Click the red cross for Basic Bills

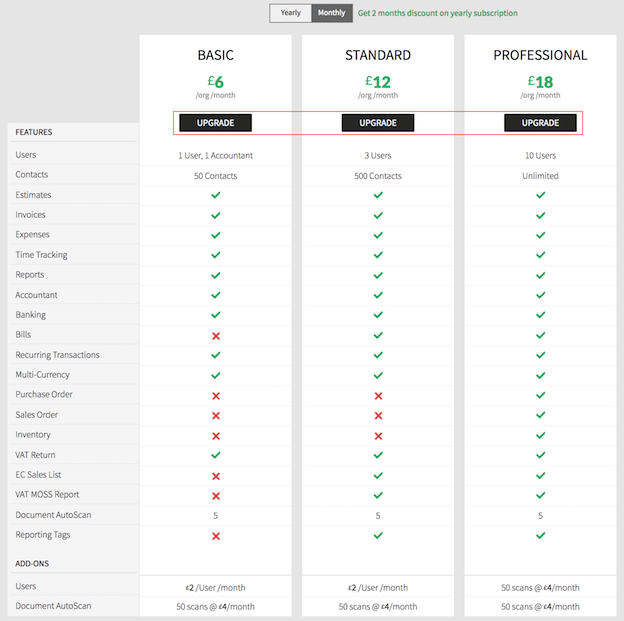pyautogui.click(x=215, y=335)
